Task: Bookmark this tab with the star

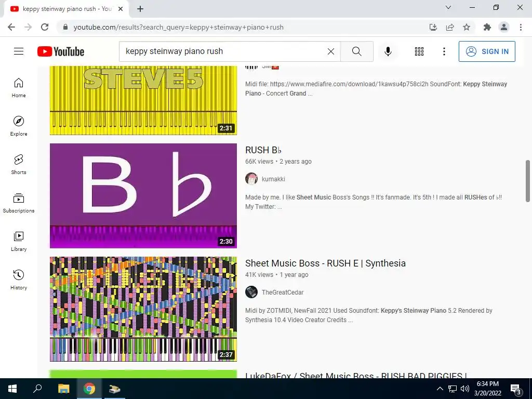Action: click(x=467, y=27)
